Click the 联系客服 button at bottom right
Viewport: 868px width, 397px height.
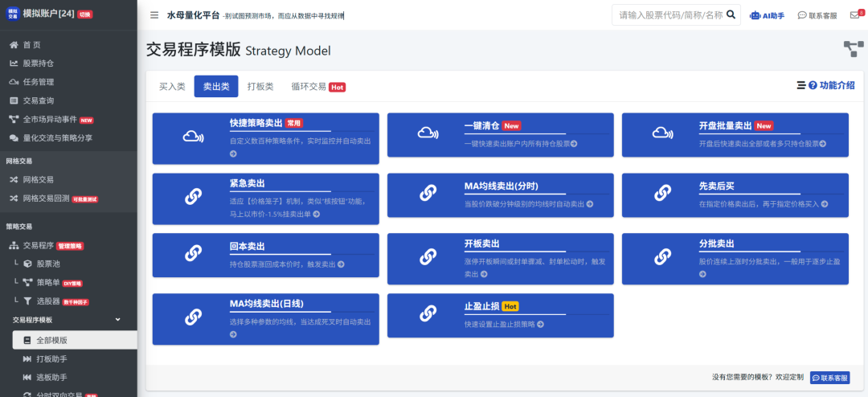coord(829,378)
